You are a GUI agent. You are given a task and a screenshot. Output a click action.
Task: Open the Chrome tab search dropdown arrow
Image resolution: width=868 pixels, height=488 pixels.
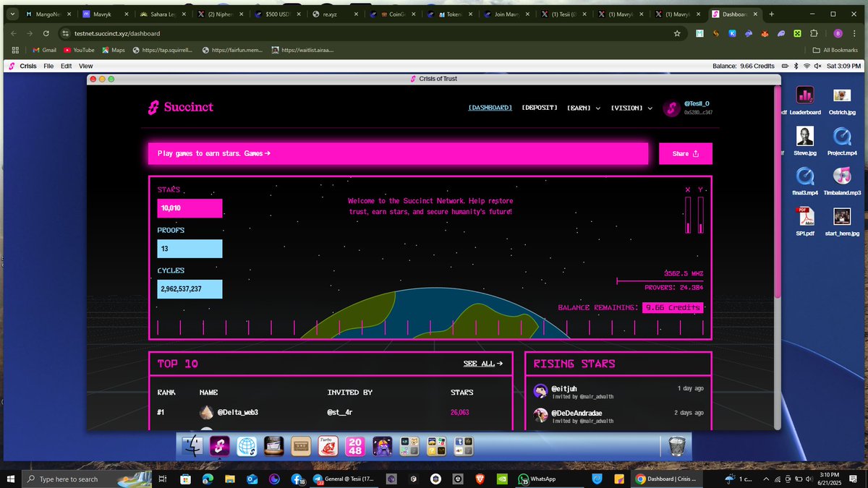click(12, 14)
